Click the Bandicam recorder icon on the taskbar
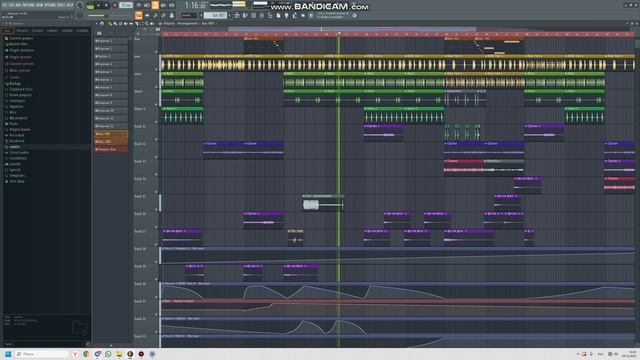This screenshot has height=360, width=640. tap(141, 354)
